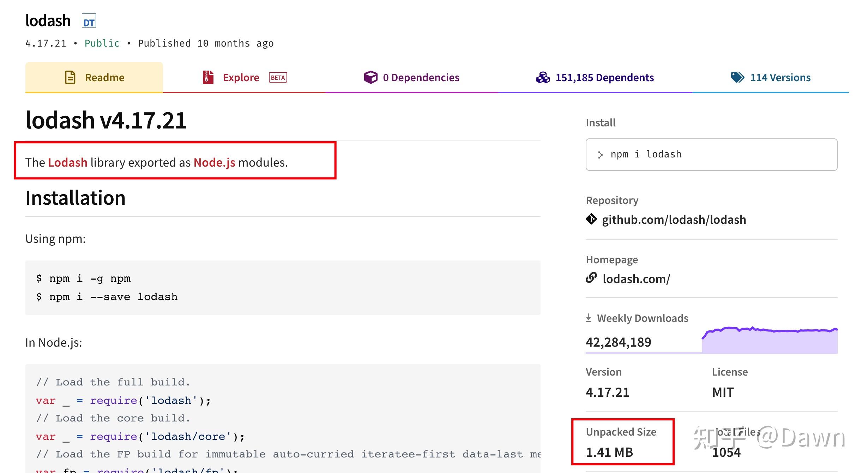
Task: Click the homepage chain link icon
Action: click(x=591, y=278)
